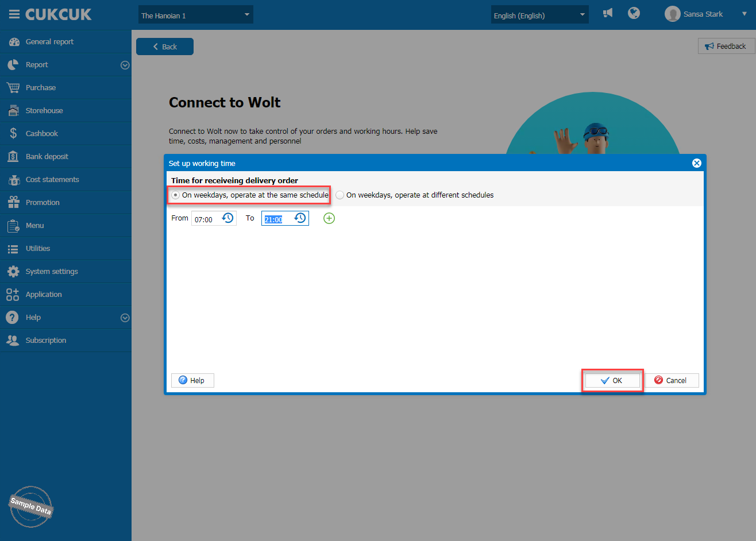The image size is (756, 541).
Task: Click the Cost statements icon
Action: coord(13,180)
